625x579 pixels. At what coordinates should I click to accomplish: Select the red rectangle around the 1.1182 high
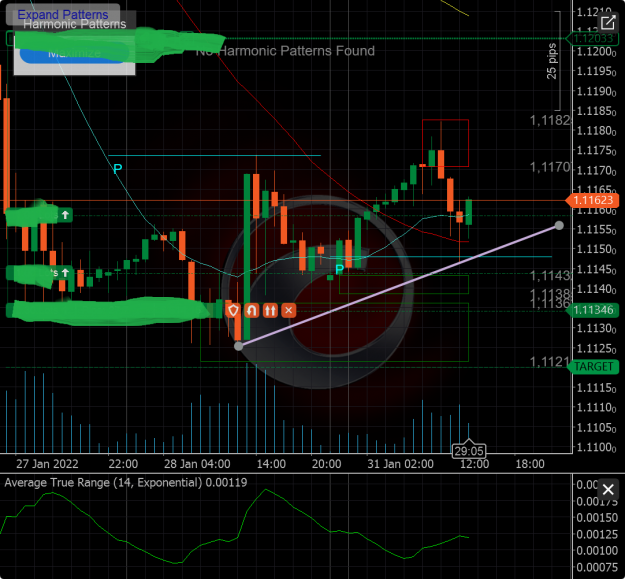point(445,143)
